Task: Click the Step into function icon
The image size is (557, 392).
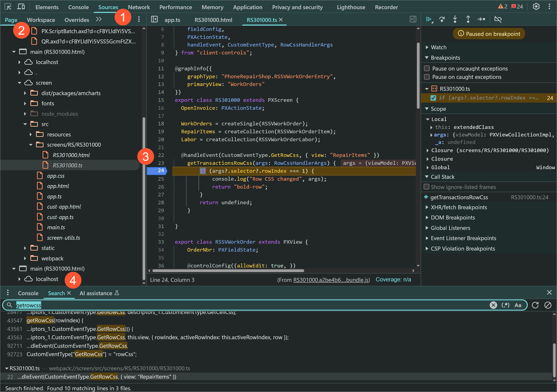Action: (x=455, y=19)
